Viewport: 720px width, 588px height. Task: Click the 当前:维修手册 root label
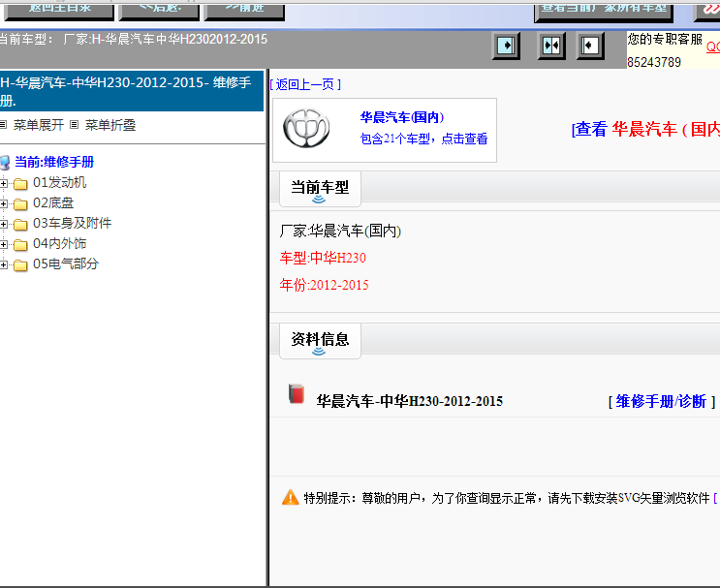[x=54, y=162]
